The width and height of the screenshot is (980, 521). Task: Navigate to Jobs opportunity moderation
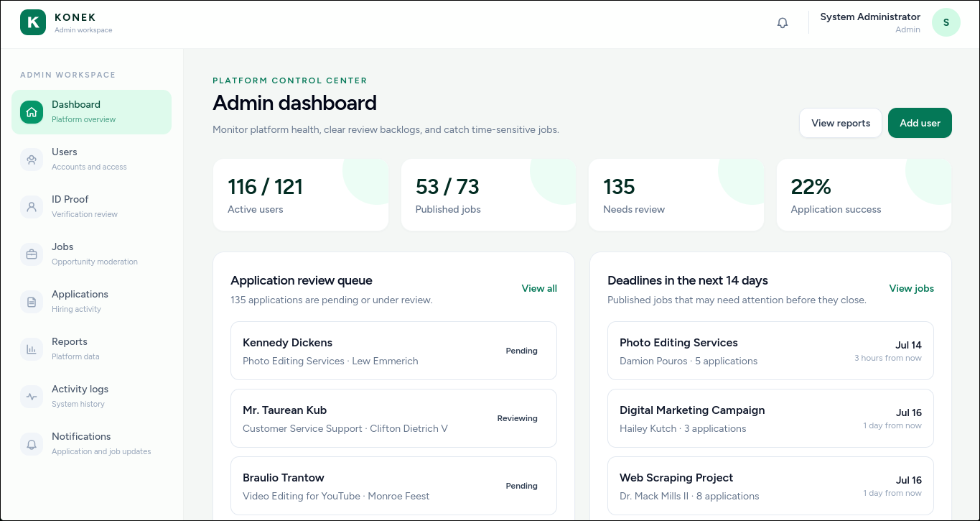pyautogui.click(x=91, y=254)
